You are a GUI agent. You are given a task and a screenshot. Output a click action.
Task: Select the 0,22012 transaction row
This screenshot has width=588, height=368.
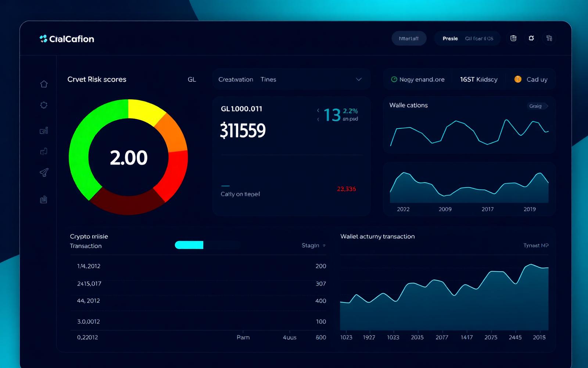click(198, 337)
